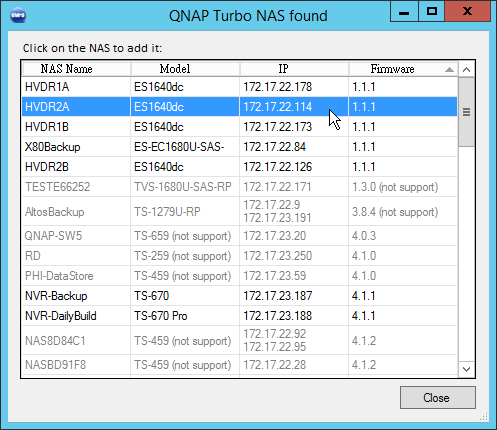Click the Firmware sort arrow indicator
The width and height of the screenshot is (497, 430).
tap(449, 69)
